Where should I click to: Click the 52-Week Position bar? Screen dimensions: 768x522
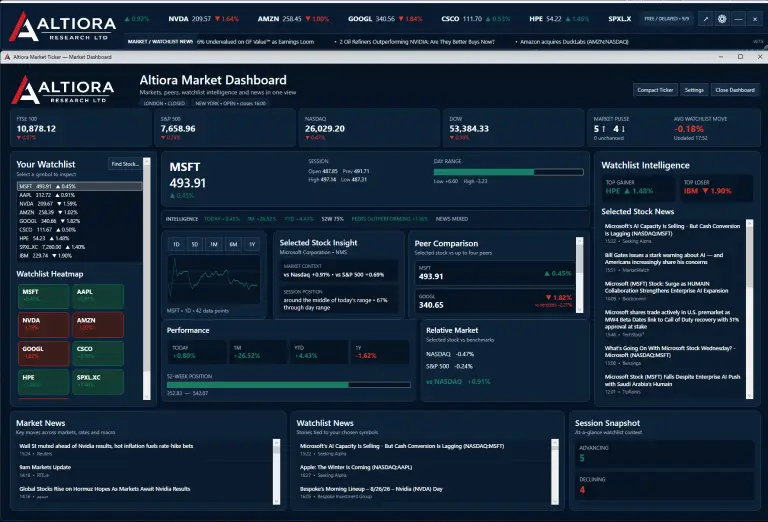click(288, 385)
